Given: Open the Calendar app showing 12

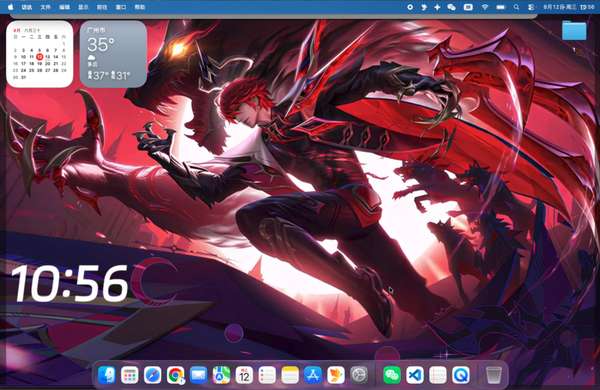Looking at the screenshot, I should (244, 375).
